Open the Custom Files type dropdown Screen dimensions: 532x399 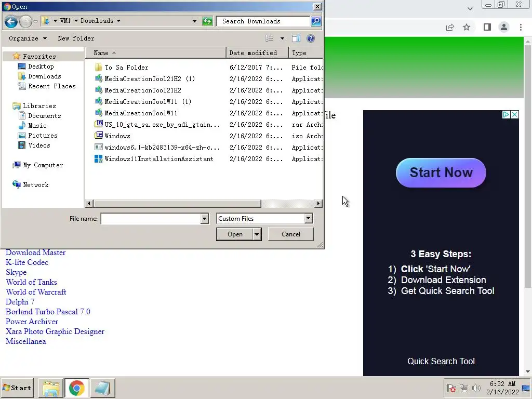pyautogui.click(x=264, y=219)
